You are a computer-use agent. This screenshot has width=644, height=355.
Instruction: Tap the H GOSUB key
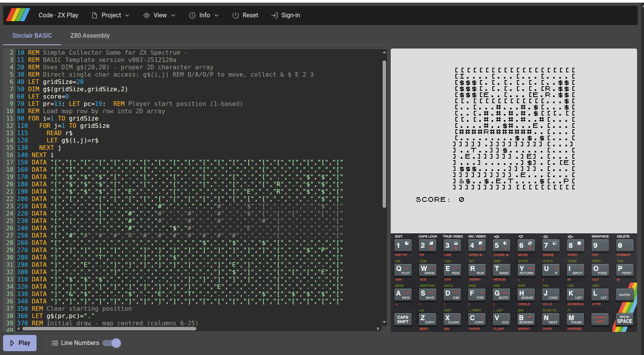click(526, 295)
